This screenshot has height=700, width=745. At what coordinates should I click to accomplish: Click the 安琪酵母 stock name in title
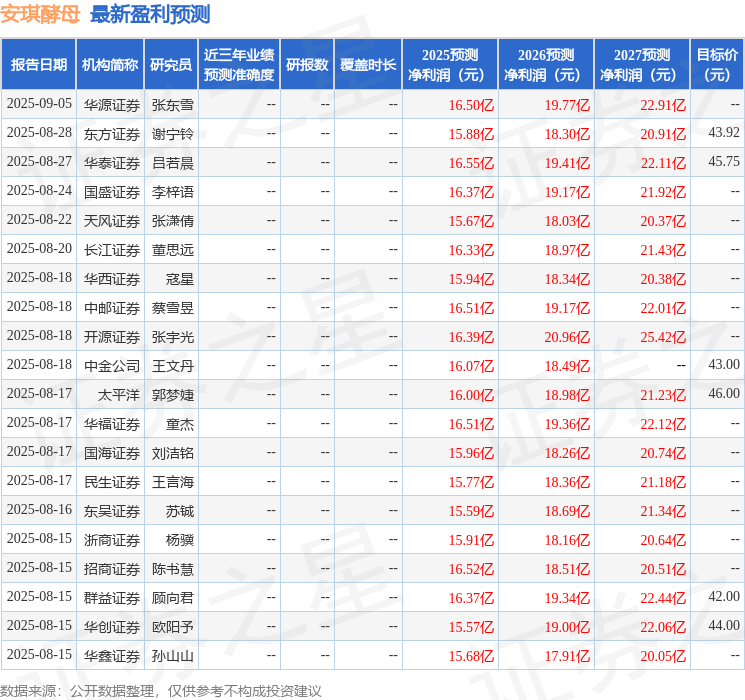[40, 14]
